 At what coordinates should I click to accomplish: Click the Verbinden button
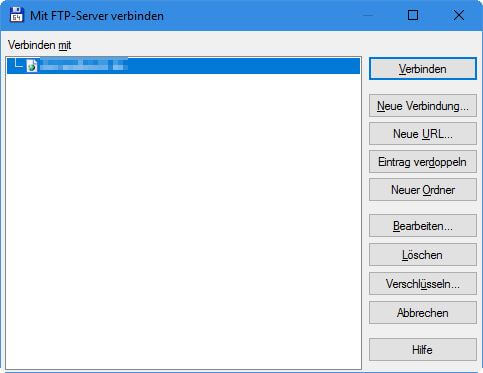pos(423,69)
